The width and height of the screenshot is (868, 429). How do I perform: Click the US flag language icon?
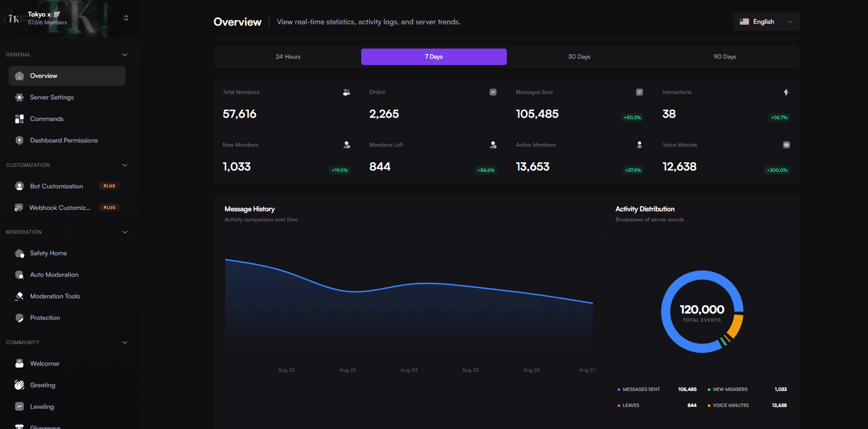point(744,22)
